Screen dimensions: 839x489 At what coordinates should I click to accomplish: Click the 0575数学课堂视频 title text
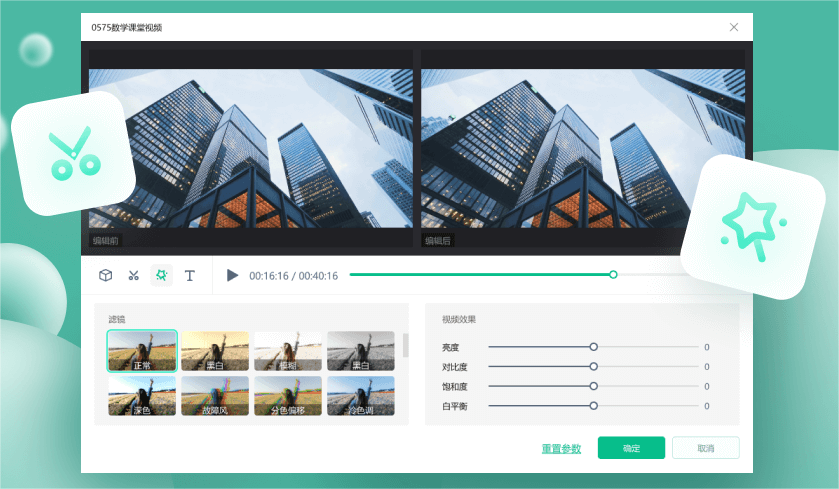(x=127, y=27)
